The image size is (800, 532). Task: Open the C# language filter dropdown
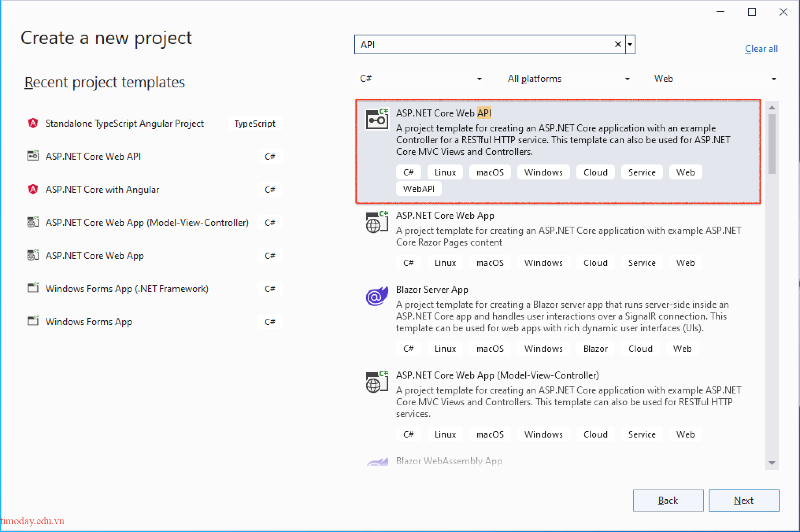(479, 78)
